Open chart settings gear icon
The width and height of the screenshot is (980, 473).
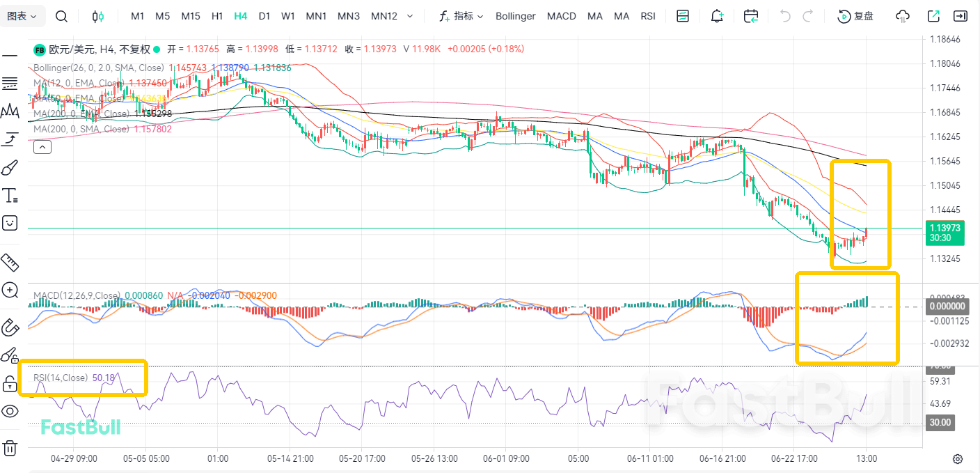pos(958,459)
